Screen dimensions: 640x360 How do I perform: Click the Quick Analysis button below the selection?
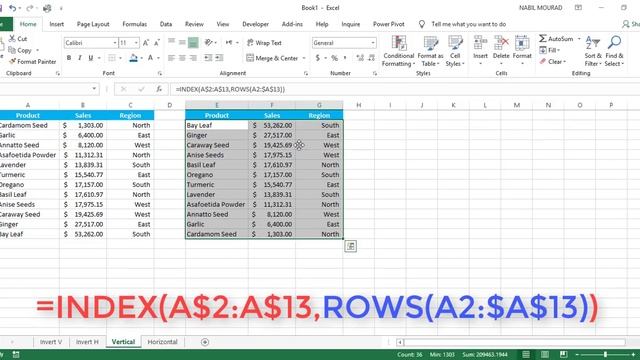pos(350,246)
